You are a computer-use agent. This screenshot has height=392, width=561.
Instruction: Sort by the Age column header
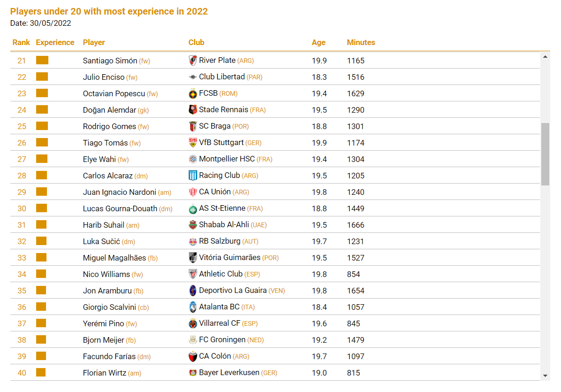tap(318, 43)
